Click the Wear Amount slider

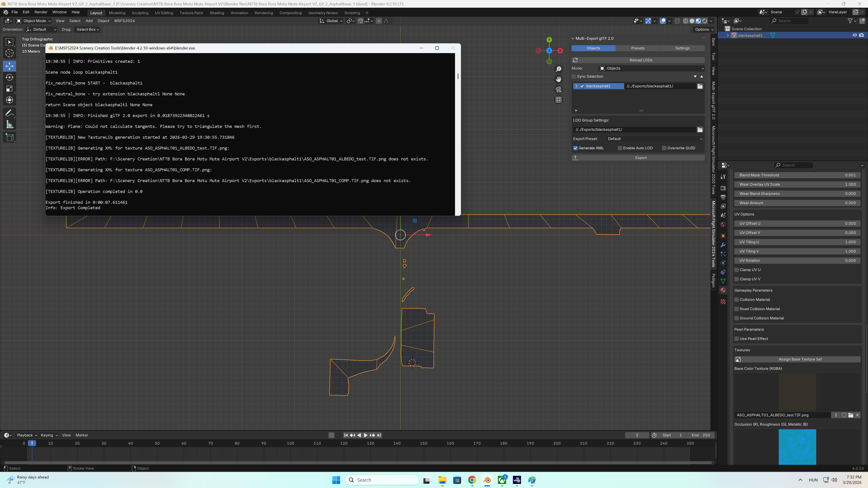(797, 203)
